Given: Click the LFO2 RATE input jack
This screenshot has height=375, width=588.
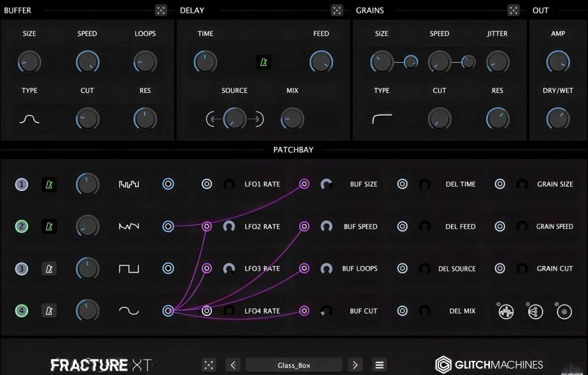Looking at the screenshot, I should [207, 226].
